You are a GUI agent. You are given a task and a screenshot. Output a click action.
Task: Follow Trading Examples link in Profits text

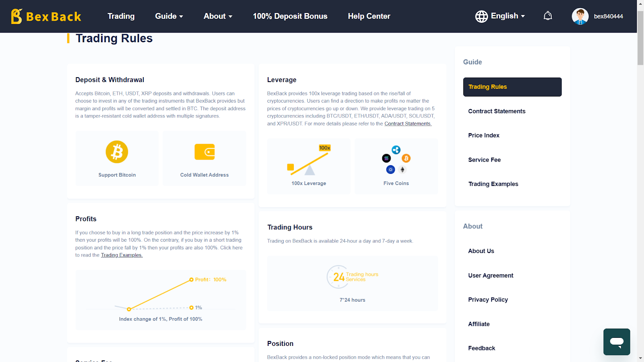[122, 255]
